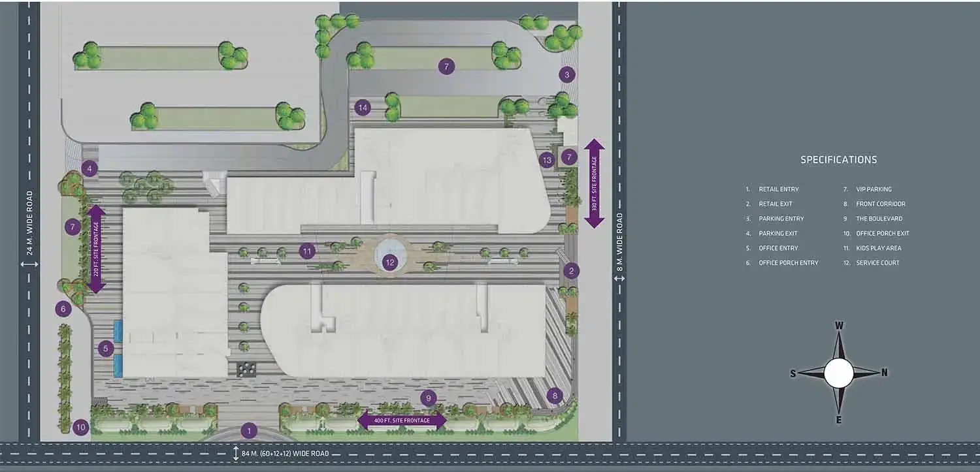Select the Retail Entry legend item
The height and width of the screenshot is (472, 980).
tap(778, 189)
